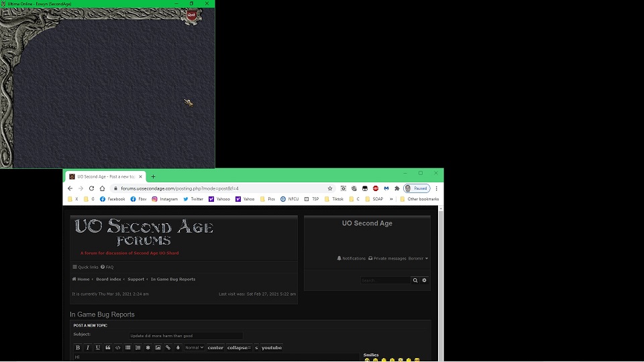Click the Quit button in Ultima Online
Image resolution: width=644 pixels, height=362 pixels.
click(x=192, y=15)
